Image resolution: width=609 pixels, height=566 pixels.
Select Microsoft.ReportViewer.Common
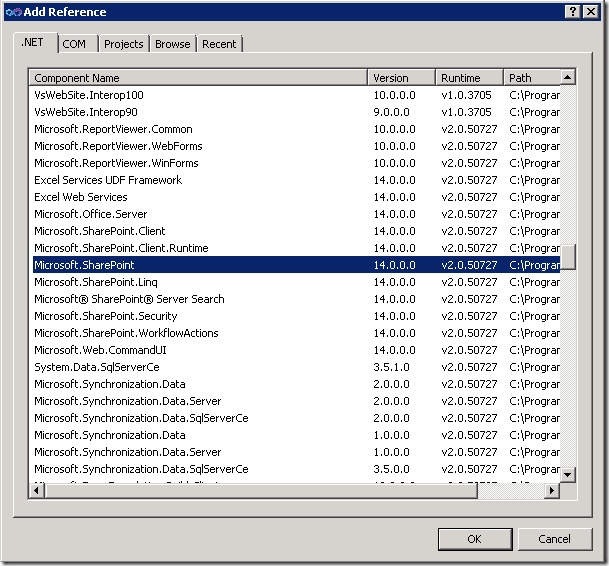pyautogui.click(x=296, y=129)
